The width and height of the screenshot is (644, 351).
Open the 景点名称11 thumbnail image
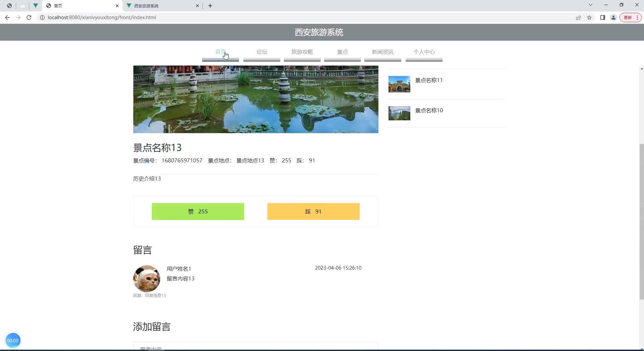coord(399,84)
